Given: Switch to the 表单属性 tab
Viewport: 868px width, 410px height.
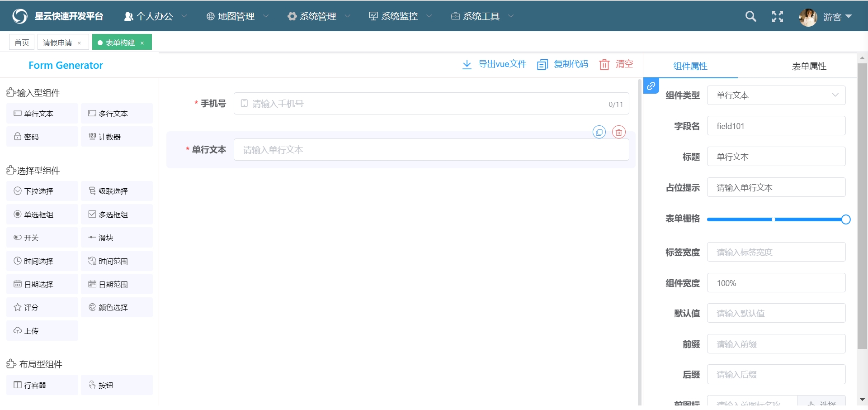Looking at the screenshot, I should pyautogui.click(x=809, y=66).
